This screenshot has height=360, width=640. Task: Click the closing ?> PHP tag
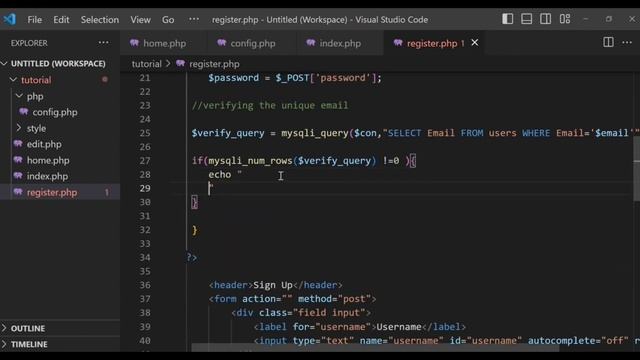pos(191,258)
